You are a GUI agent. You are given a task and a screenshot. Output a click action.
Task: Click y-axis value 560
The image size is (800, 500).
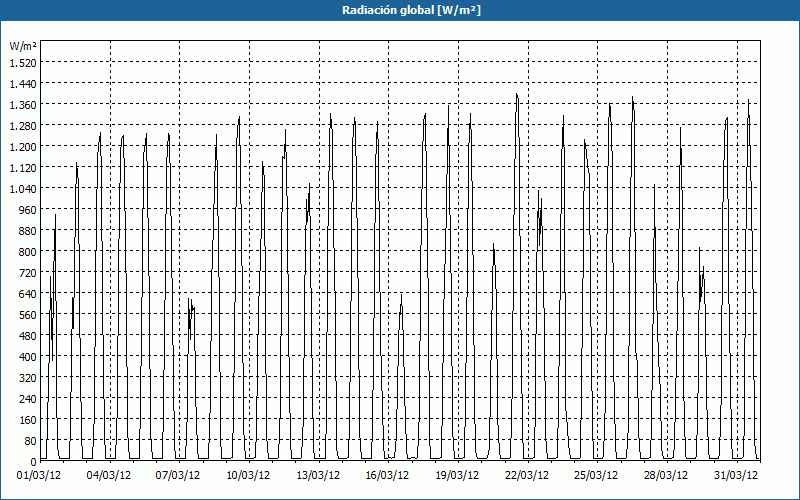(x=28, y=315)
